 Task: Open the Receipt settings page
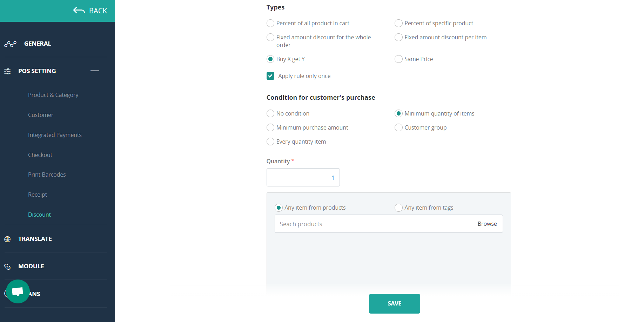38,195
